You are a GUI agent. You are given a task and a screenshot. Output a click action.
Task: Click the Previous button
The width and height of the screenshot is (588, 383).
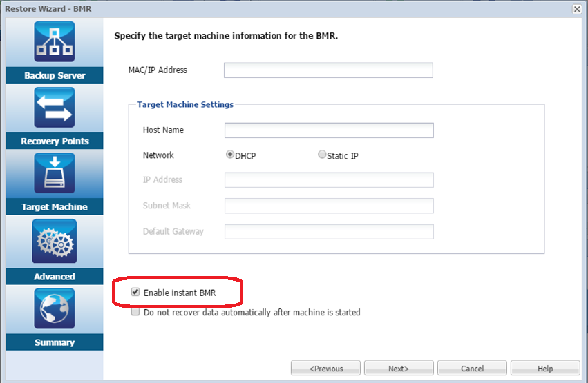(x=326, y=369)
